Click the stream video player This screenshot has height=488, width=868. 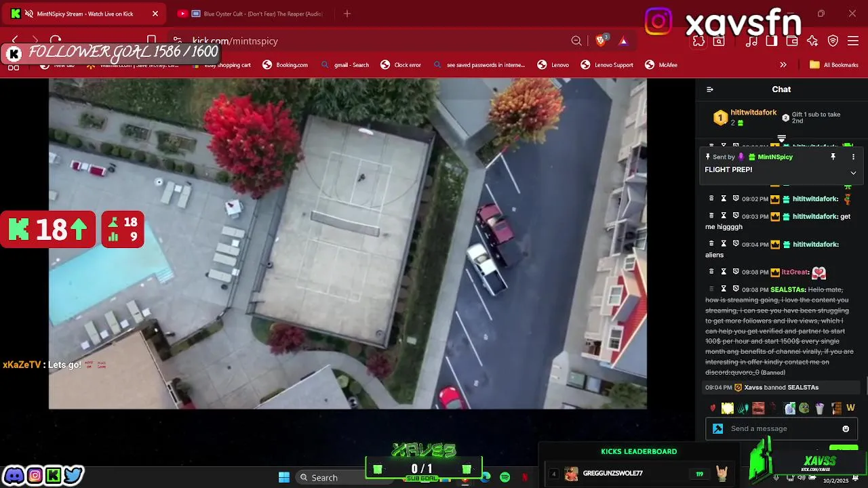click(347, 243)
